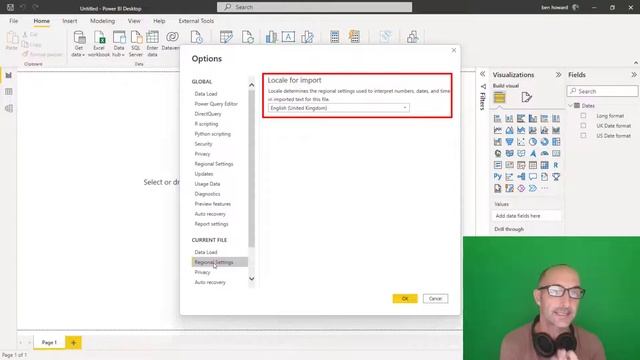Image resolution: width=640 pixels, height=360 pixels.
Task: Click OK in the Options dialog
Action: coord(405,299)
